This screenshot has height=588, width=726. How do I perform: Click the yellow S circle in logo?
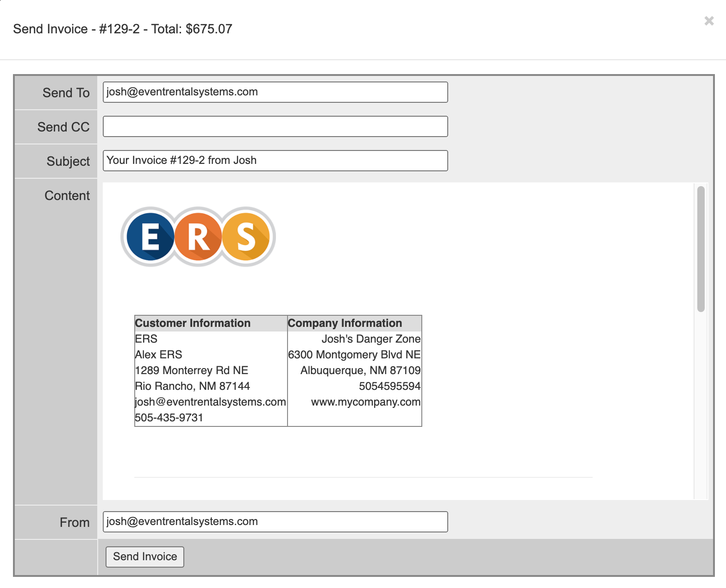pos(246,237)
